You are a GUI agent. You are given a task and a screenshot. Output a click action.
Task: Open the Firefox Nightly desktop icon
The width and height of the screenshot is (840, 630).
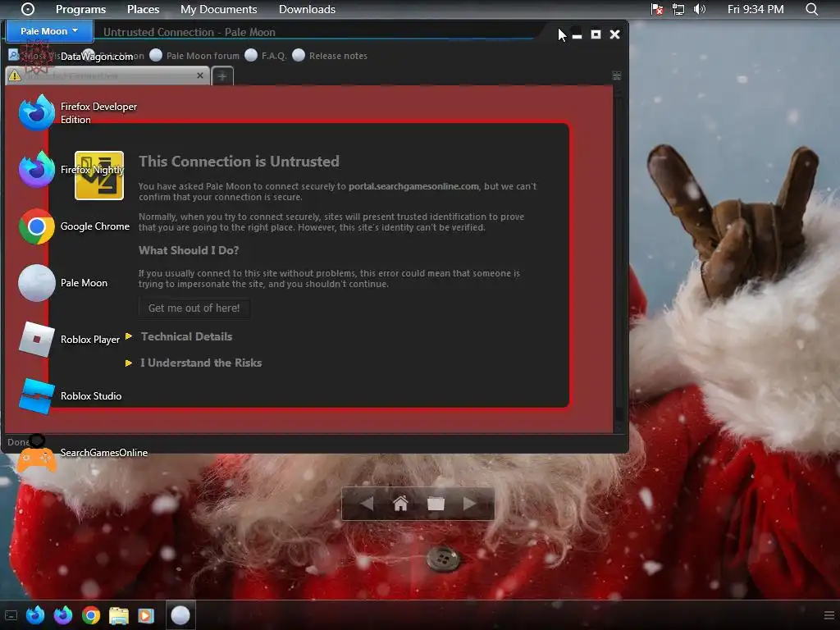[x=36, y=169]
